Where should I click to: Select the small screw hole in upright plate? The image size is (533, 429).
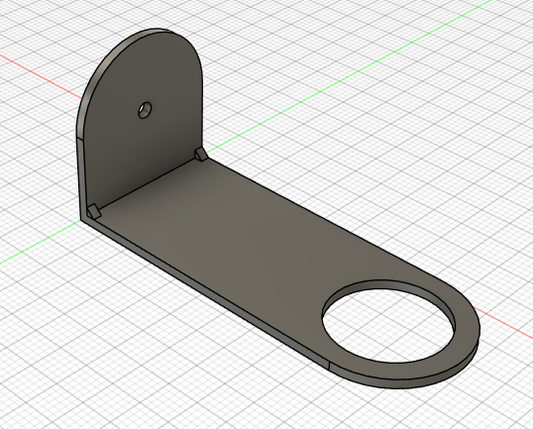point(145,110)
